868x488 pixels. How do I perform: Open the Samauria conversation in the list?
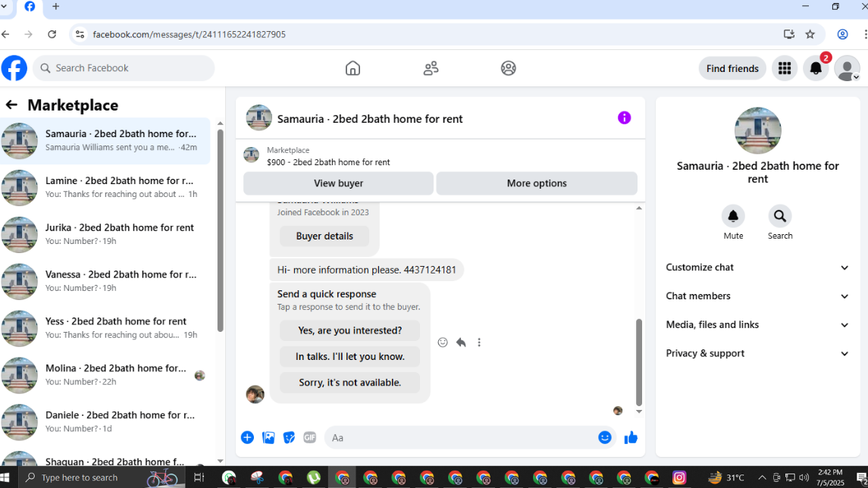105,140
